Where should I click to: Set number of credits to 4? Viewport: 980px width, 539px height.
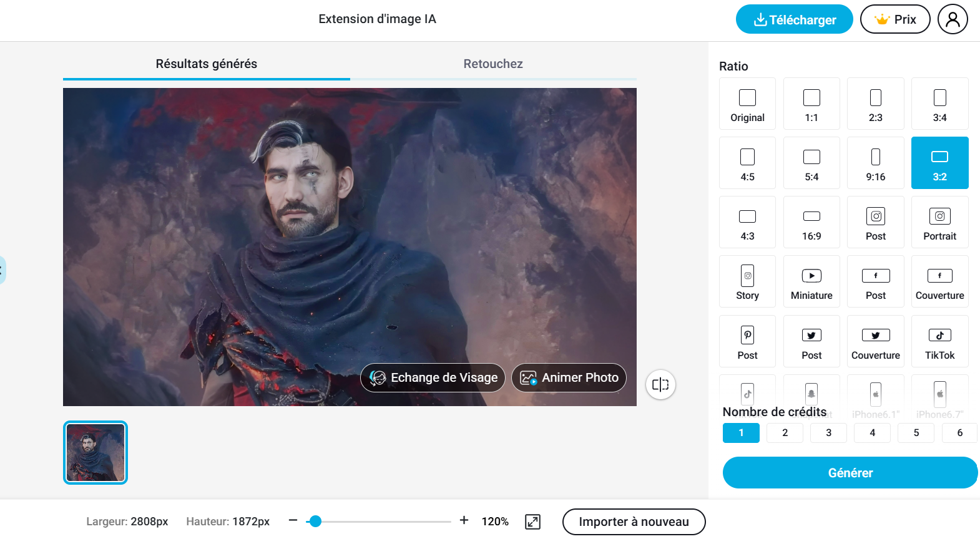click(x=872, y=433)
